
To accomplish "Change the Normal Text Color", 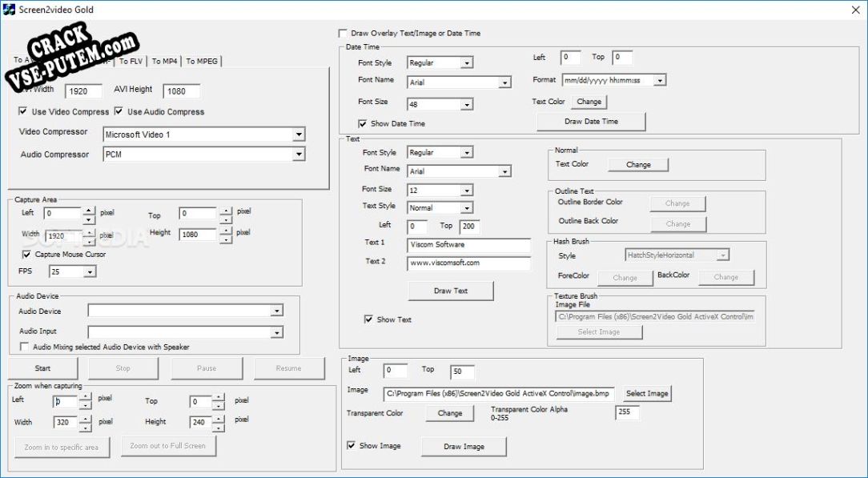I will click(637, 164).
